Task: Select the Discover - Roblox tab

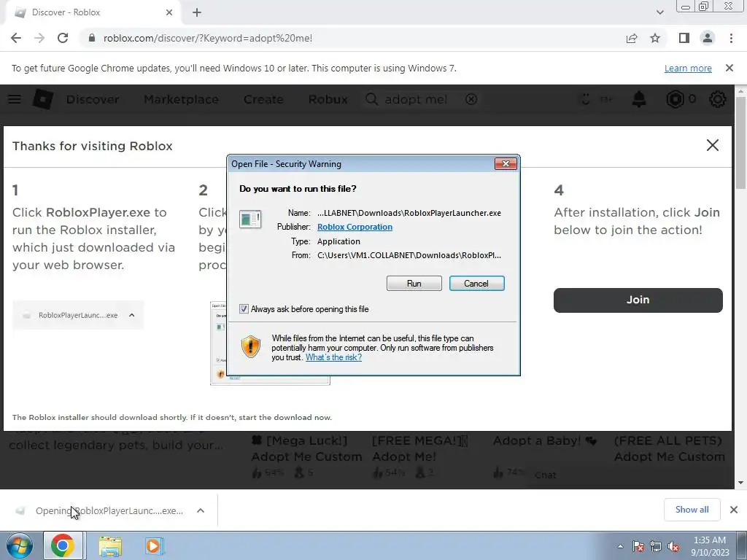Action: point(94,12)
